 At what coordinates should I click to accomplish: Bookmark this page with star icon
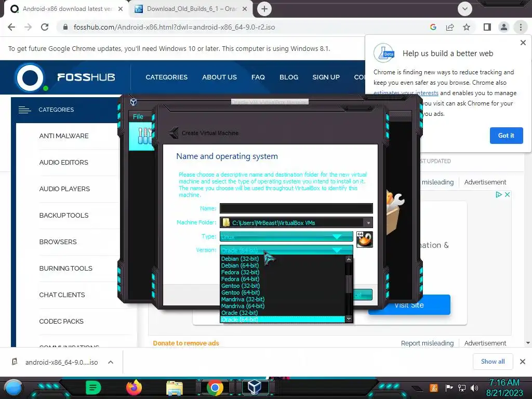pos(467,27)
